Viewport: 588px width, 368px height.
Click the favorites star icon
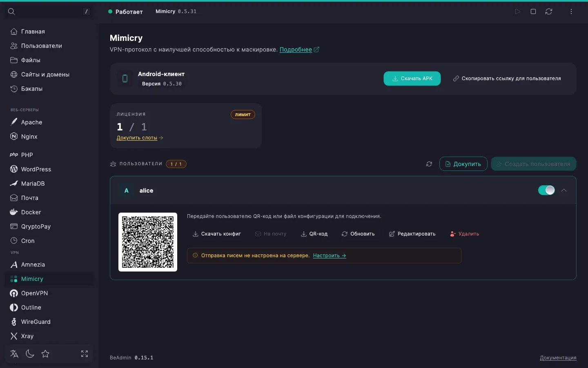pos(45,354)
